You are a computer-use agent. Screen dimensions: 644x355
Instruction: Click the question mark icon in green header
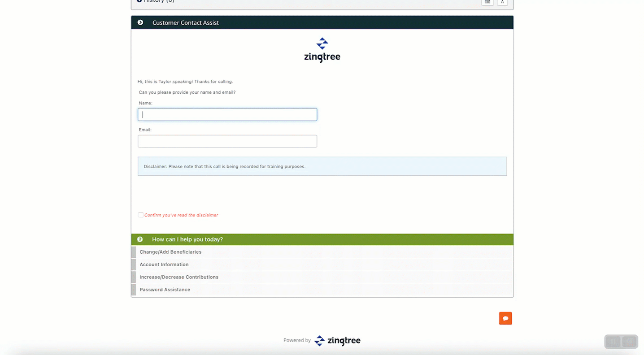[x=140, y=239]
